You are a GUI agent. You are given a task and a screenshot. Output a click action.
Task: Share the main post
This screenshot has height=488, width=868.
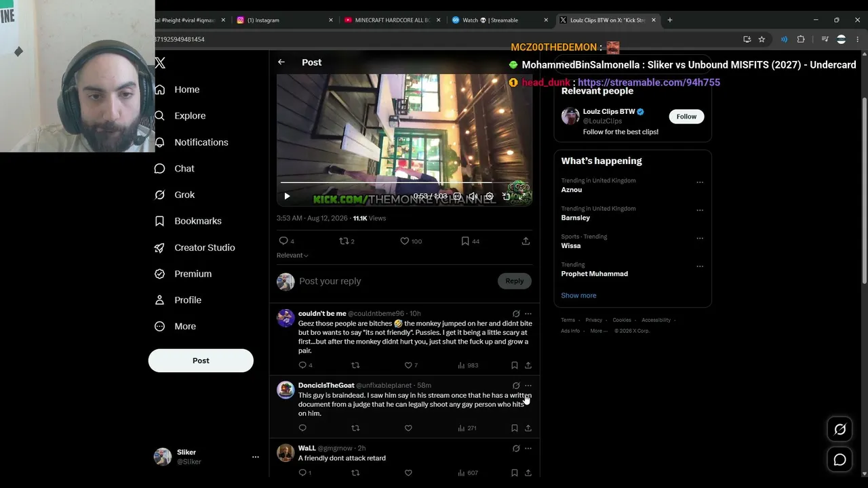pos(526,241)
